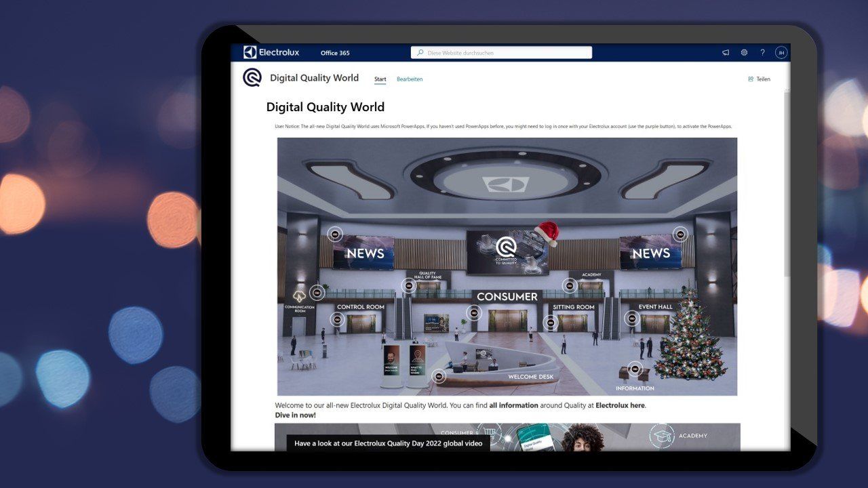This screenshot has height=488, width=868.
Task: Open the Digital Quality World site title link
Action: [314, 78]
